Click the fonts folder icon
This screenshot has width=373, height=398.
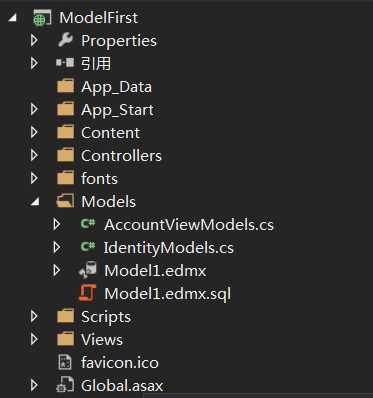pyautogui.click(x=65, y=178)
